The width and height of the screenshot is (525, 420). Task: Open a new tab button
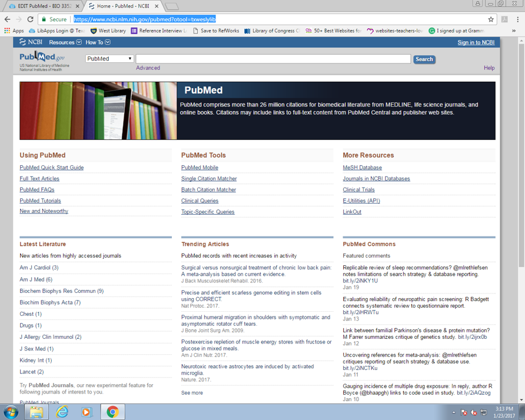[x=172, y=6]
